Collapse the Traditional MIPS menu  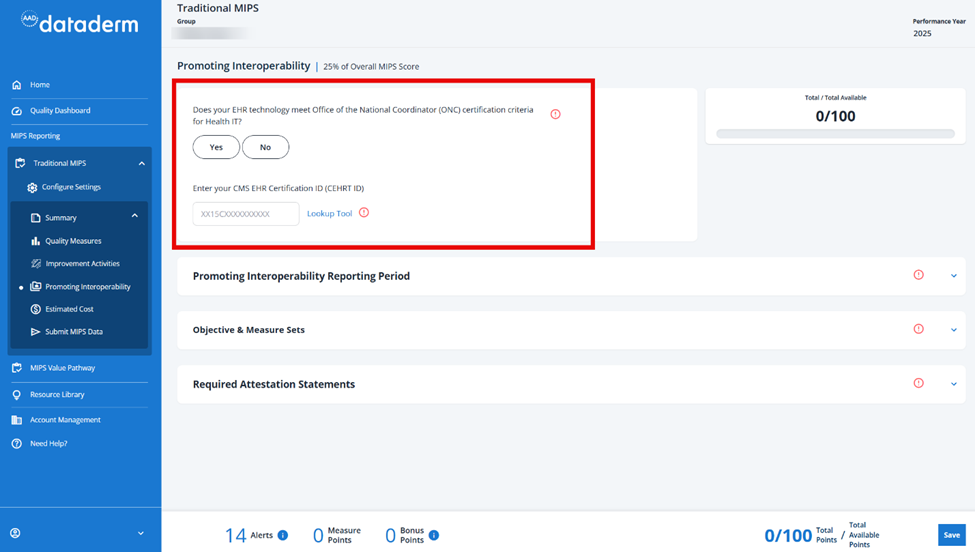142,163
